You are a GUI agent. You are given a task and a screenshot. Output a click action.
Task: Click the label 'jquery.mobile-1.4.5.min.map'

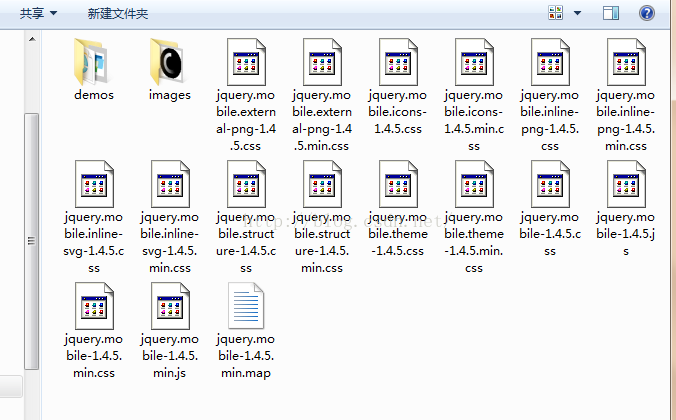click(x=246, y=356)
